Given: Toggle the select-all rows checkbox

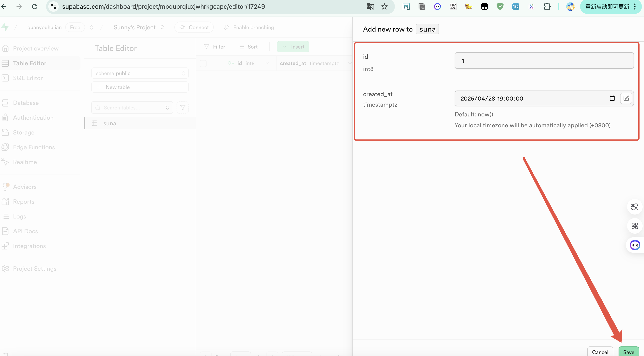Looking at the screenshot, I should click(x=203, y=63).
